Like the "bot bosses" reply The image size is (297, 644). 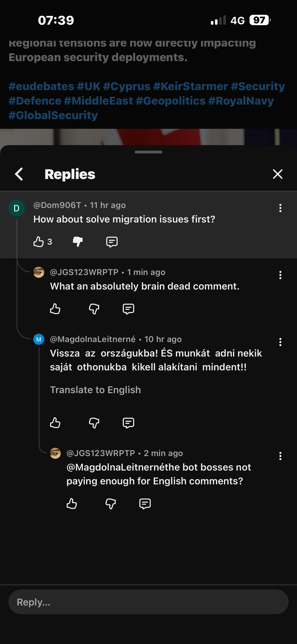click(72, 504)
